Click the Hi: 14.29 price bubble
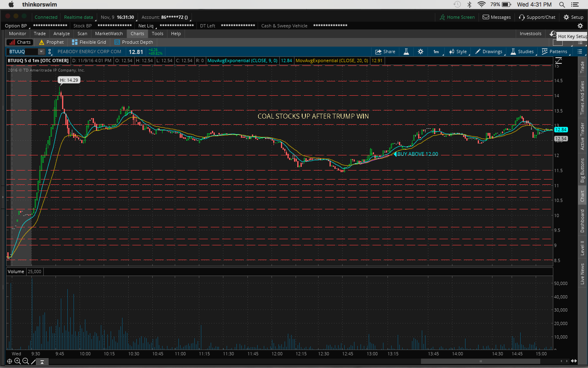588x368 pixels. (69, 80)
